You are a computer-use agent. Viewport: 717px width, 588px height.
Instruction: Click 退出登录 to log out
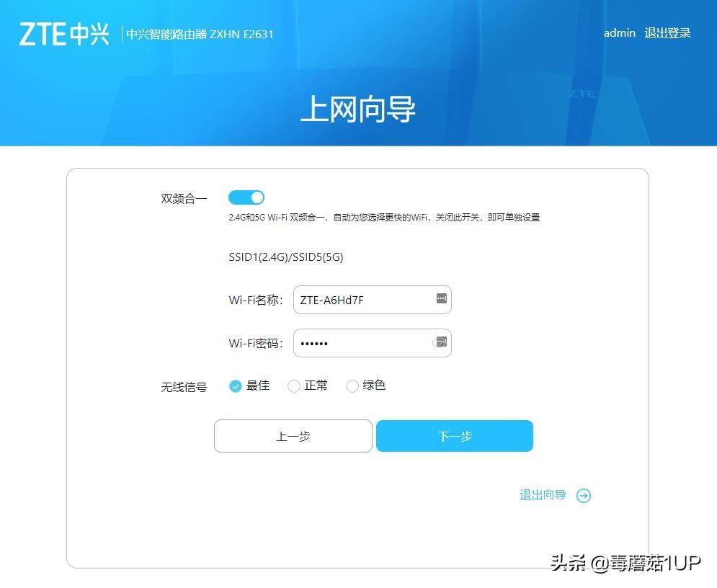pos(667,33)
